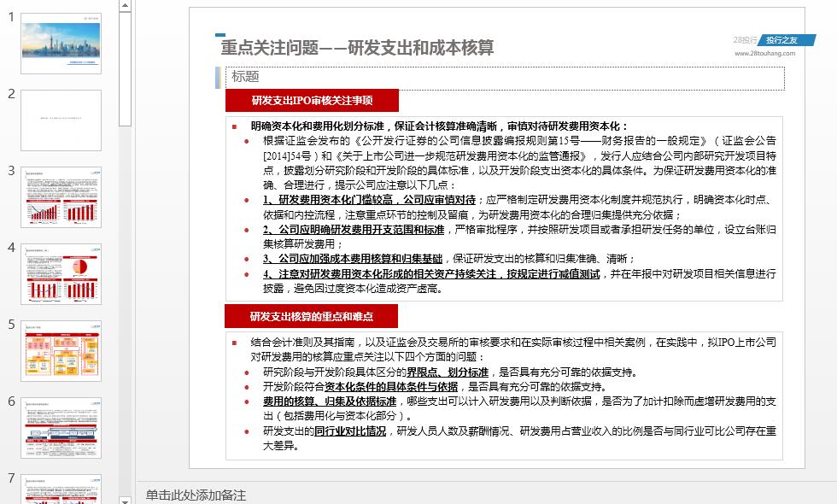Select slide 5 thumbnail
837x504 pixels.
[x=61, y=351]
